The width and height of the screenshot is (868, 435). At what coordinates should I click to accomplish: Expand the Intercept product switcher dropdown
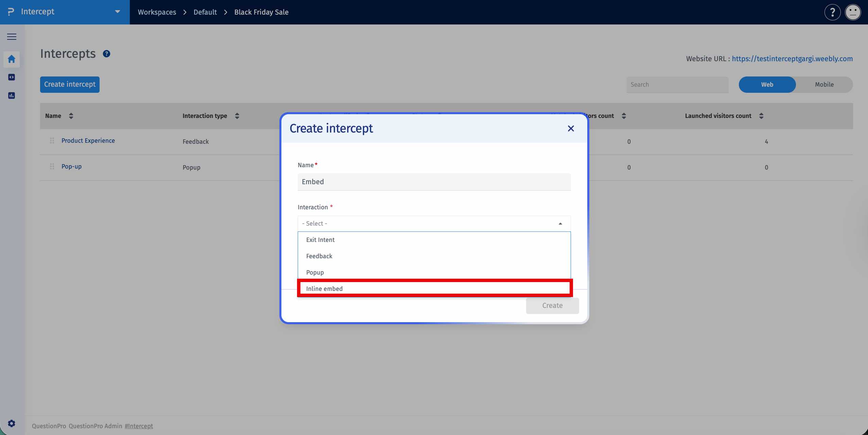pyautogui.click(x=117, y=12)
